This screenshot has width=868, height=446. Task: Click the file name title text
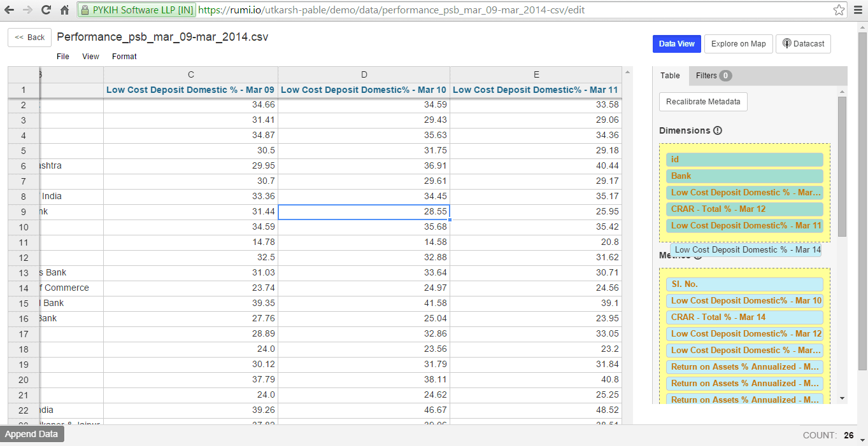[x=162, y=37]
